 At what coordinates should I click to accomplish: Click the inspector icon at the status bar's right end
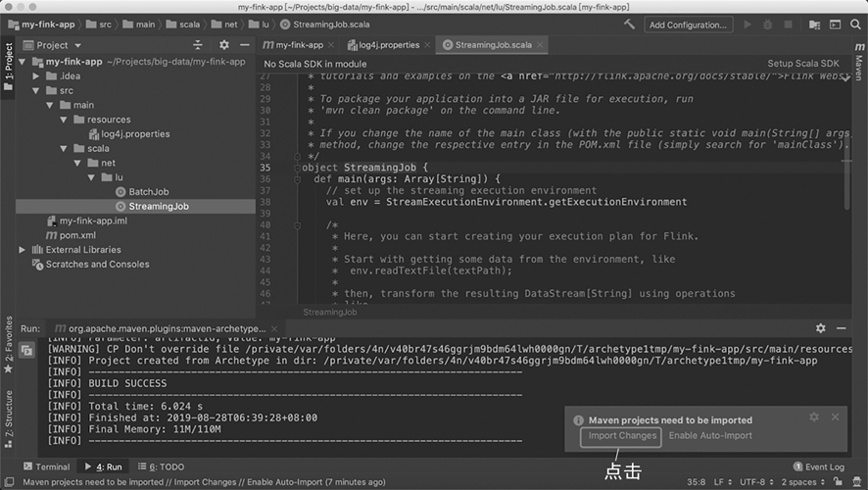(x=857, y=482)
